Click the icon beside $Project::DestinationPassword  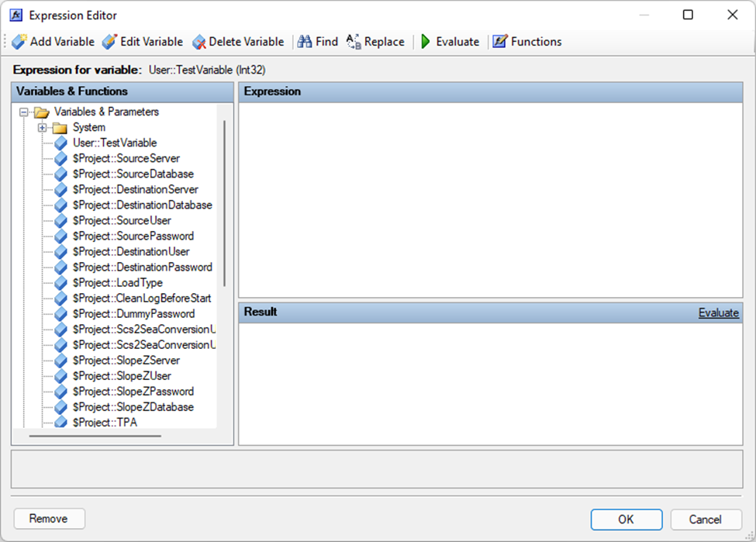tap(60, 268)
